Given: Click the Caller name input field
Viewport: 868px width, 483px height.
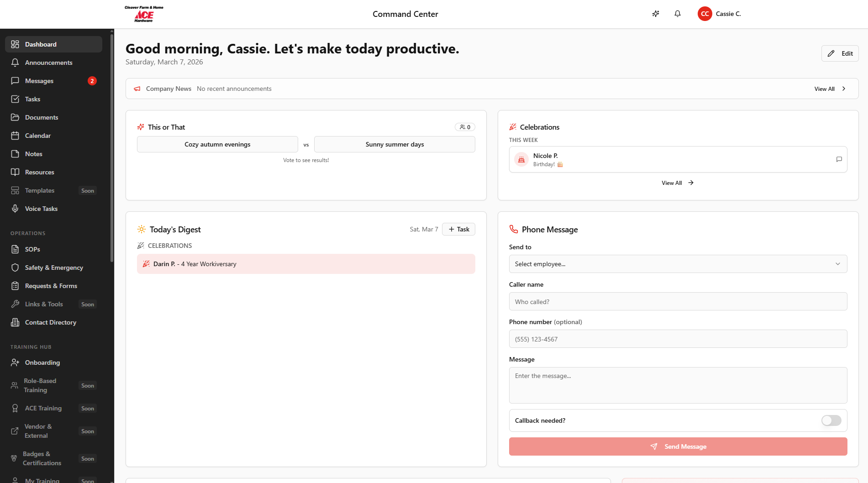Looking at the screenshot, I should (x=678, y=301).
